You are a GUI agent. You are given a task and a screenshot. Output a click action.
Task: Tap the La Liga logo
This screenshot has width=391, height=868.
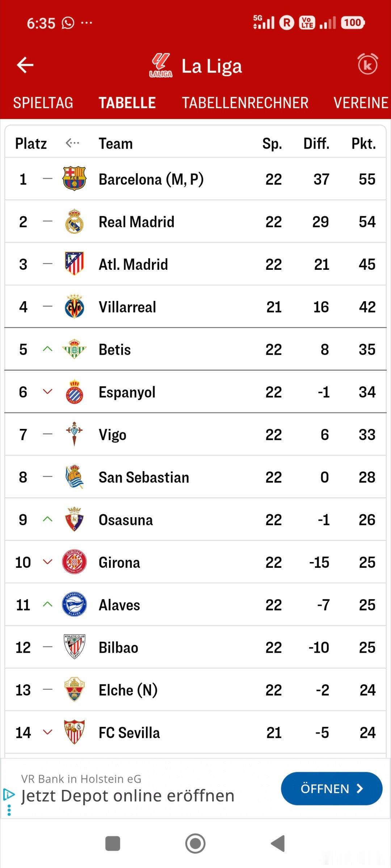[161, 65]
